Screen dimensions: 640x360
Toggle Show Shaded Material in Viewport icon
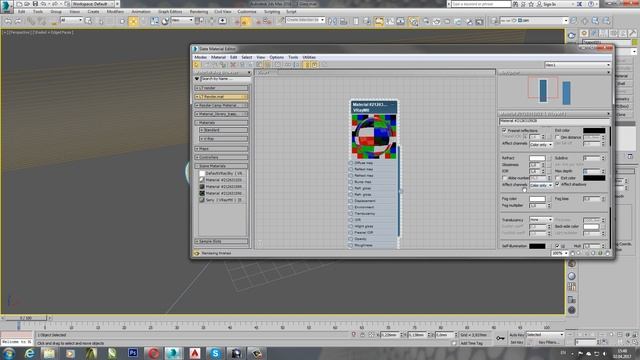pyautogui.click(x=260, y=64)
